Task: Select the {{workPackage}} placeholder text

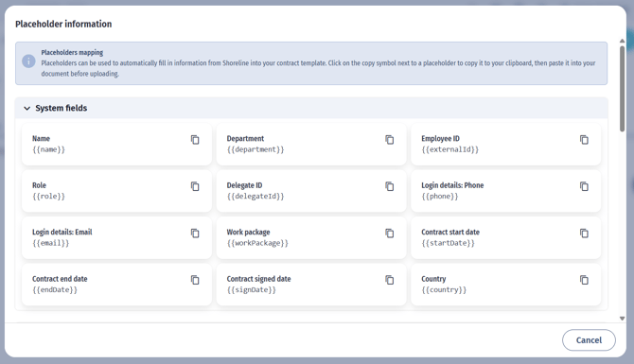Action: [257, 243]
